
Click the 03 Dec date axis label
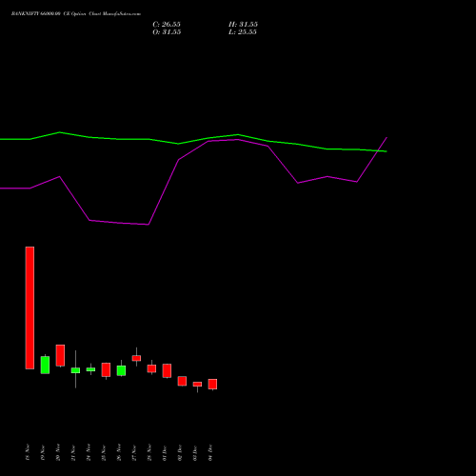coord(195,452)
